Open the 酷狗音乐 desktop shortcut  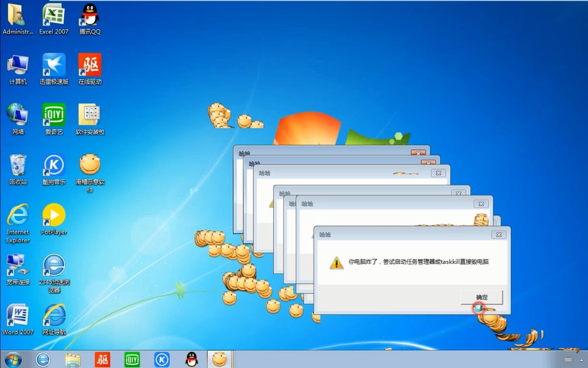coord(54,169)
